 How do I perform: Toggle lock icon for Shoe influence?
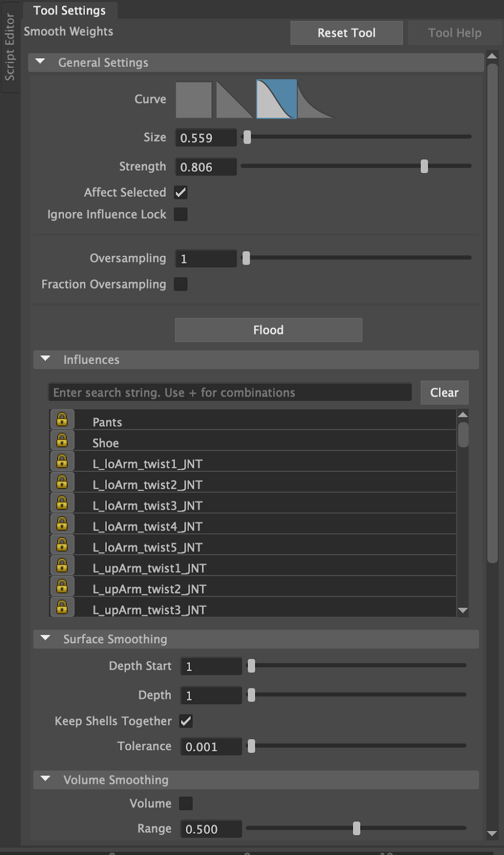62,441
